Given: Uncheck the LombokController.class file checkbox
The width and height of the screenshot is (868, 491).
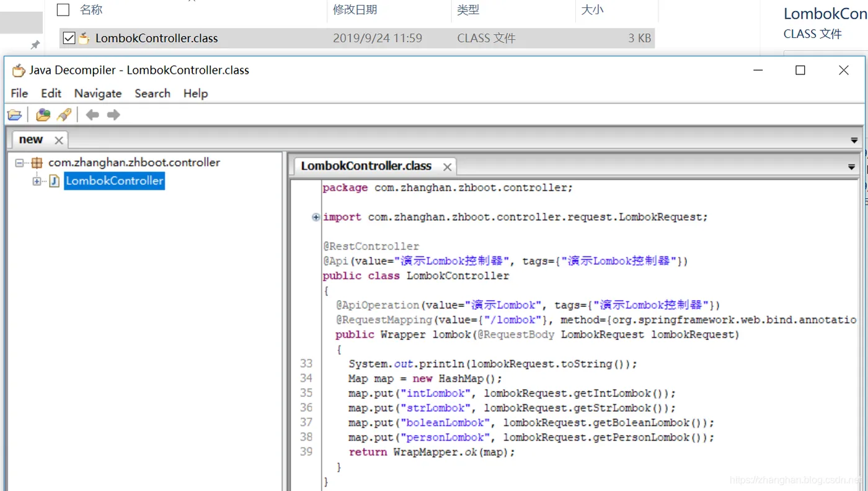Looking at the screenshot, I should click(x=69, y=38).
